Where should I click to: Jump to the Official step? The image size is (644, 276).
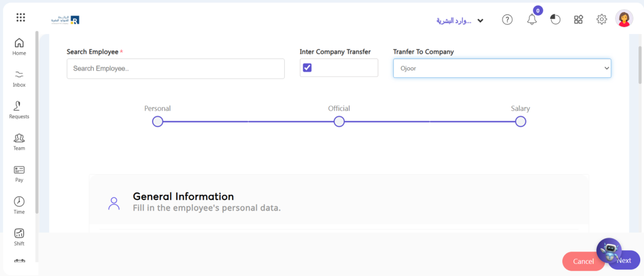(339, 121)
